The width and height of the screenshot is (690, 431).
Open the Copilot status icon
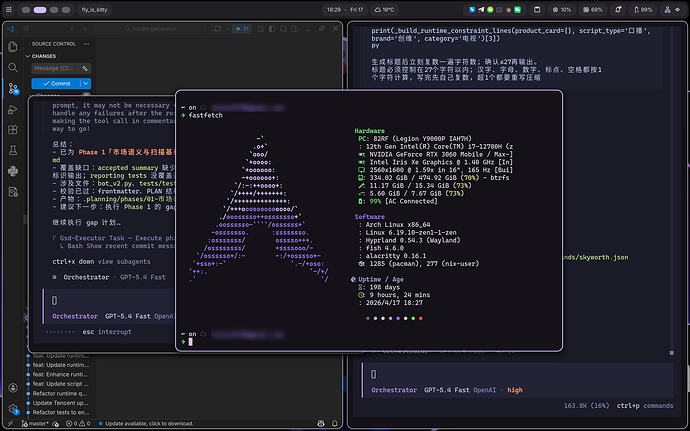pos(321,424)
